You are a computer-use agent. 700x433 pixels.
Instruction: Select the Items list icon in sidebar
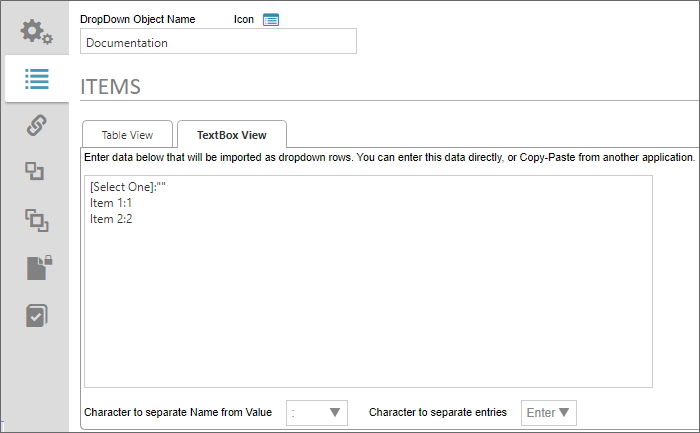[36, 79]
